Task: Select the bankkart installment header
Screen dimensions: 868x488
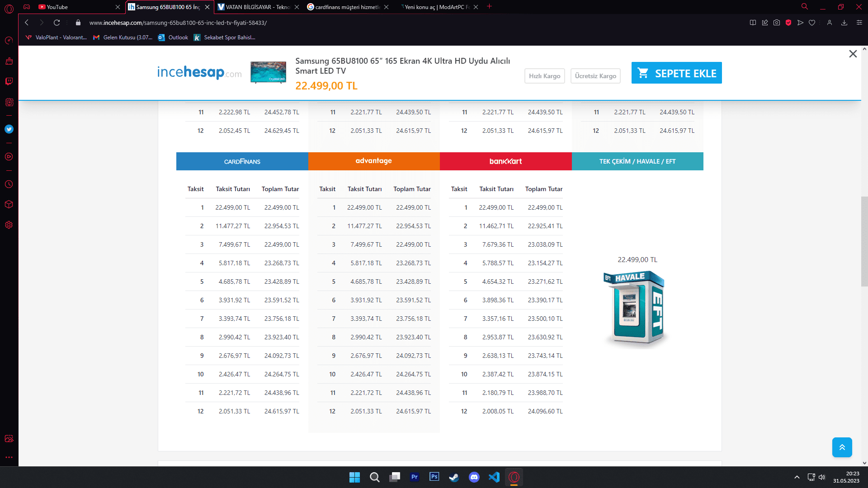Action: (x=505, y=161)
